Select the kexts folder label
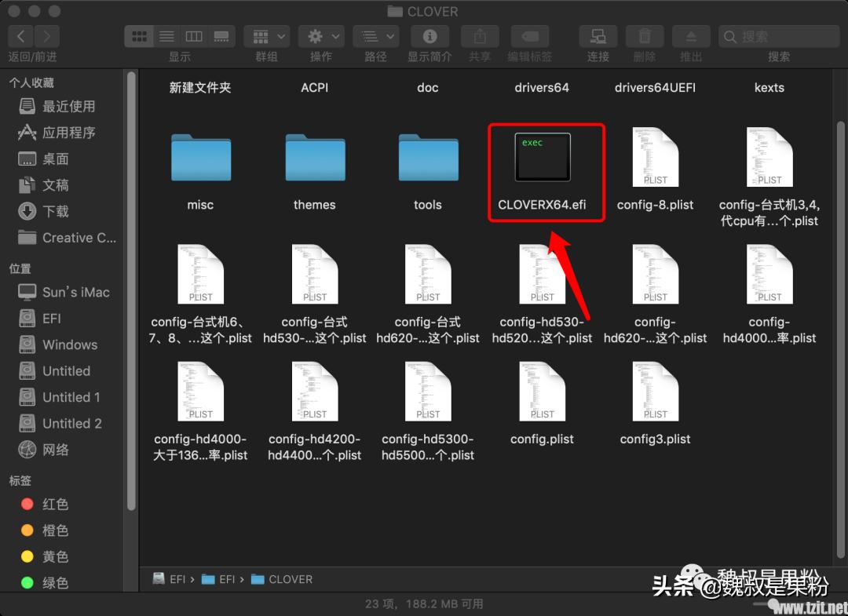The width and height of the screenshot is (848, 616). [x=769, y=88]
